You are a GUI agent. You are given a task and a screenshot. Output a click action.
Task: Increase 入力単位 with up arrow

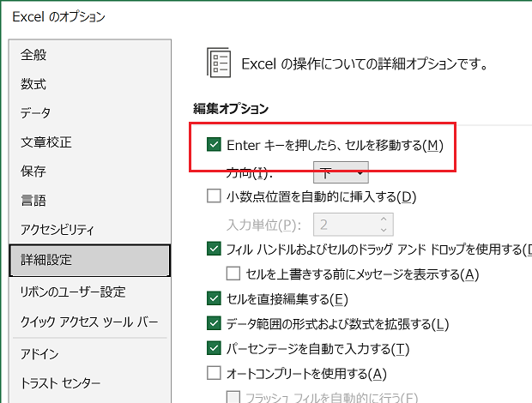384,219
